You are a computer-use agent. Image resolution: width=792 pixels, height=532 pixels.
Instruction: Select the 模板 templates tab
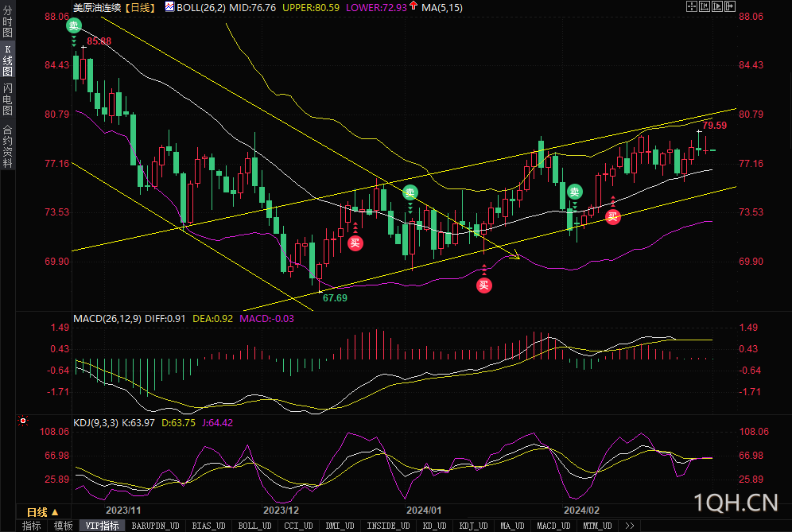coord(63,526)
